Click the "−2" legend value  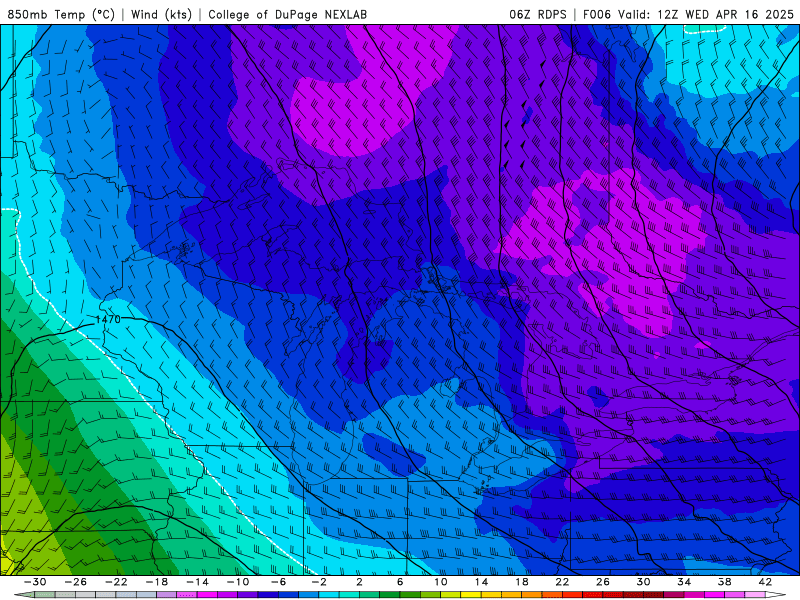coord(319,582)
